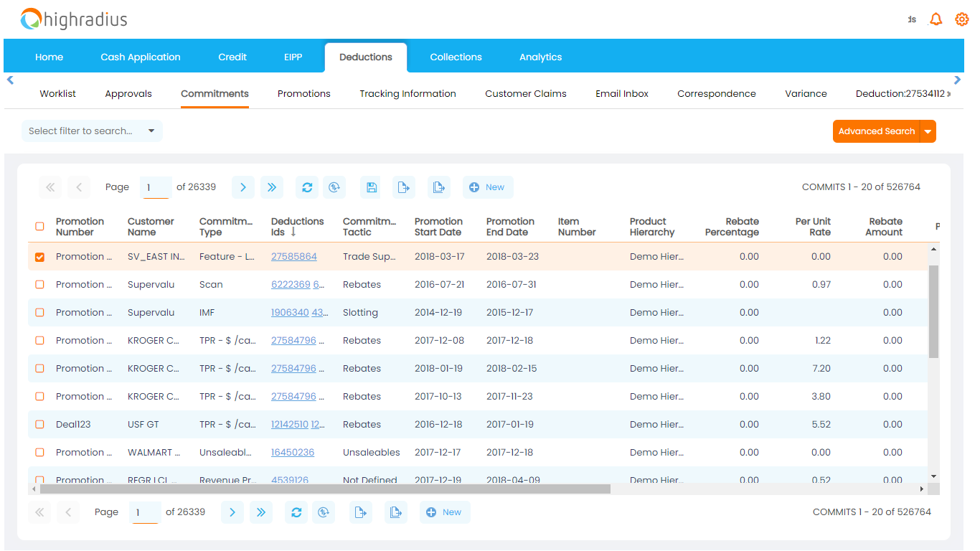Open the Select filter to search dropdown
This screenshot has width=980, height=551.
[92, 131]
